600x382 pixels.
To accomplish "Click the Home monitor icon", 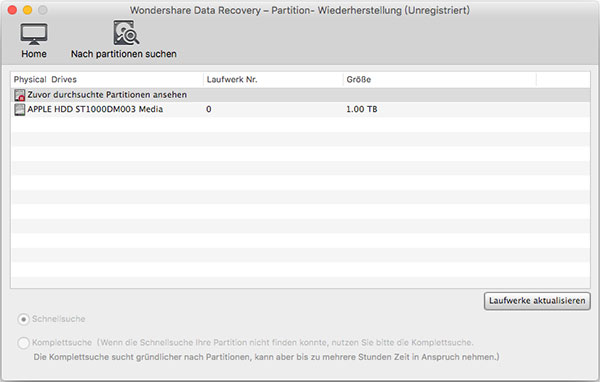I will point(34,34).
